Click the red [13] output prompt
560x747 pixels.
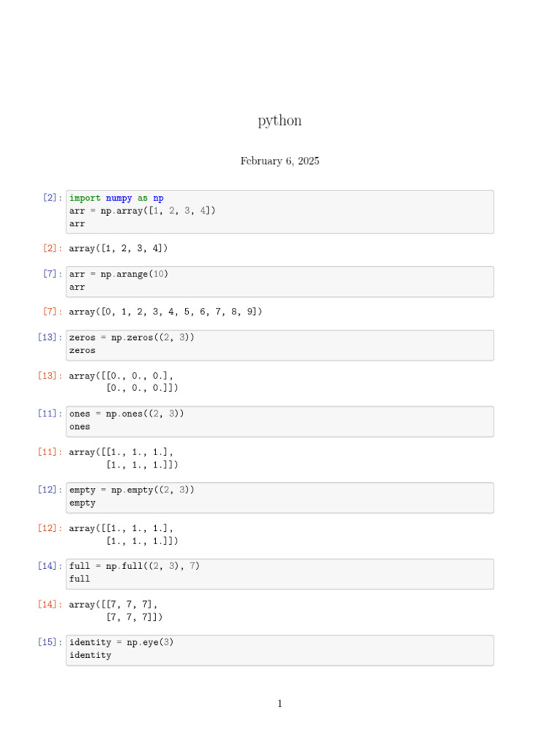click(50, 376)
